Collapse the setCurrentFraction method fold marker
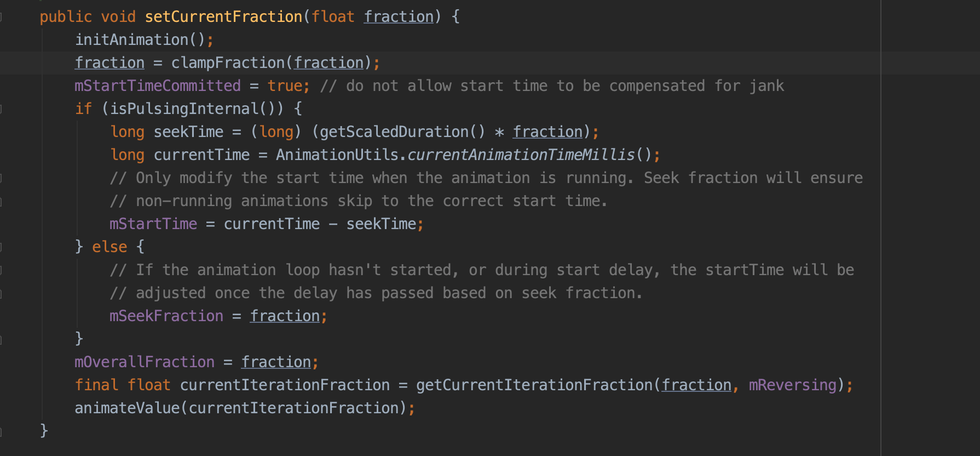 coord(1,17)
